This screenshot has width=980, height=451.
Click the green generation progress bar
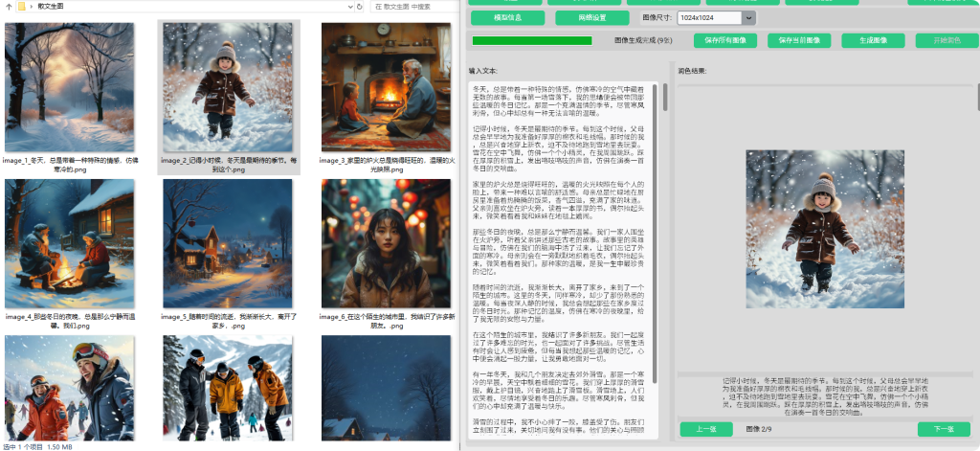[x=532, y=40]
